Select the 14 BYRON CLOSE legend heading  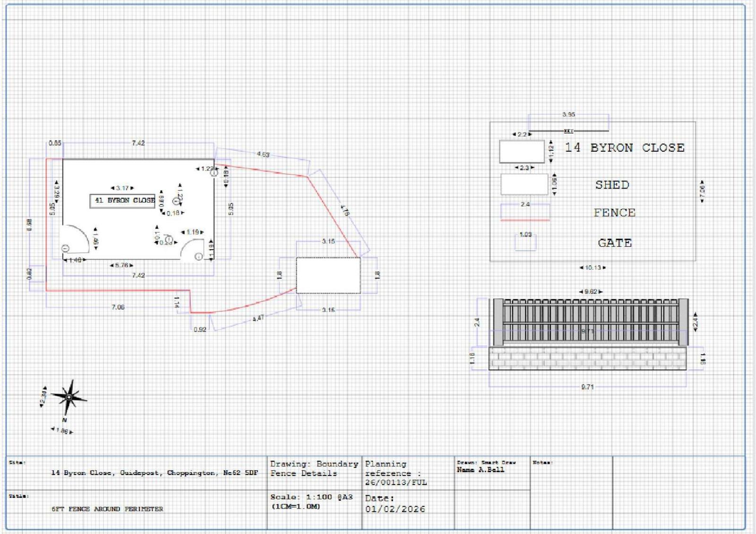pyautogui.click(x=624, y=146)
